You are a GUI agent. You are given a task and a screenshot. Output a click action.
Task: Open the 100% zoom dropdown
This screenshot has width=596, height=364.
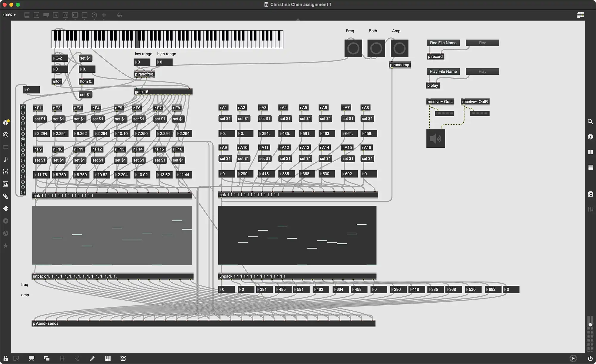9,15
